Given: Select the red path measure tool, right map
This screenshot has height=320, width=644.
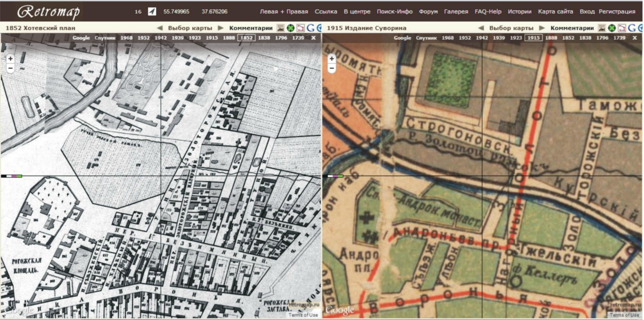Looking at the screenshot, I should [x=622, y=28].
